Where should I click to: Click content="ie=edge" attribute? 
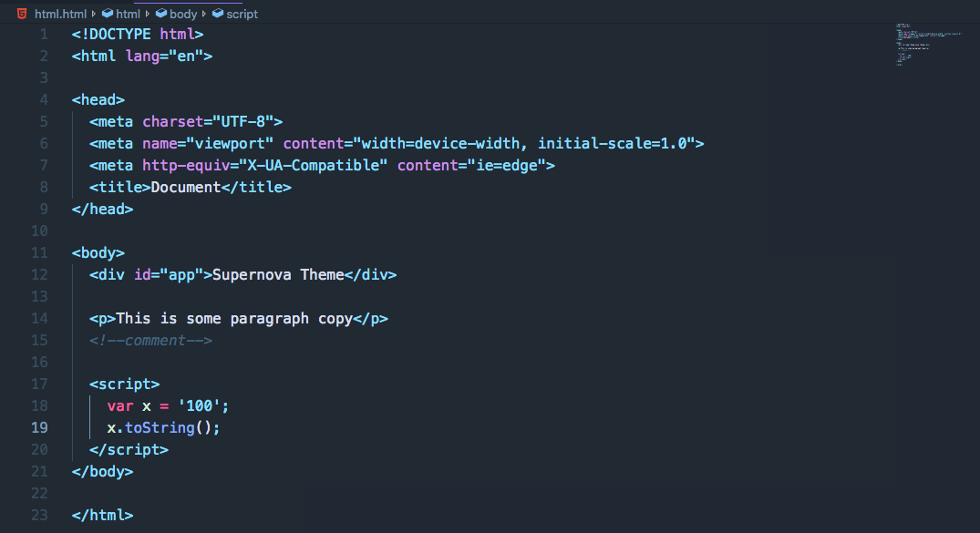coord(472,166)
